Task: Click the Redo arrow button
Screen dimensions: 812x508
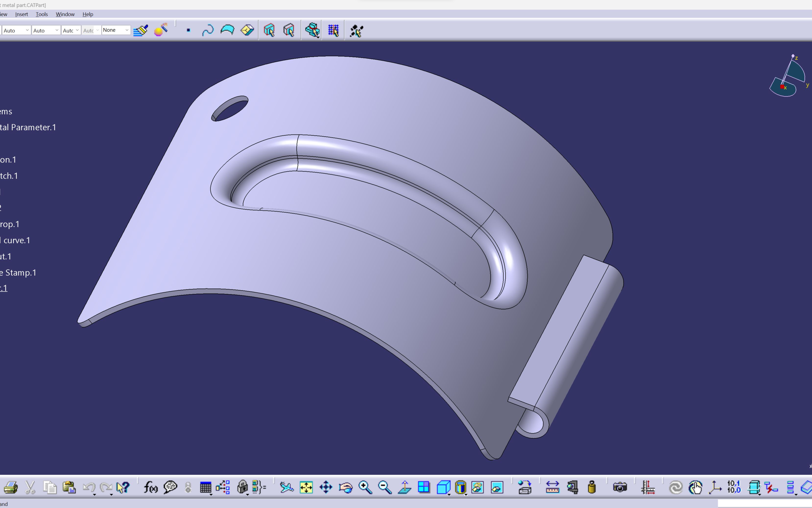Action: 106,487
